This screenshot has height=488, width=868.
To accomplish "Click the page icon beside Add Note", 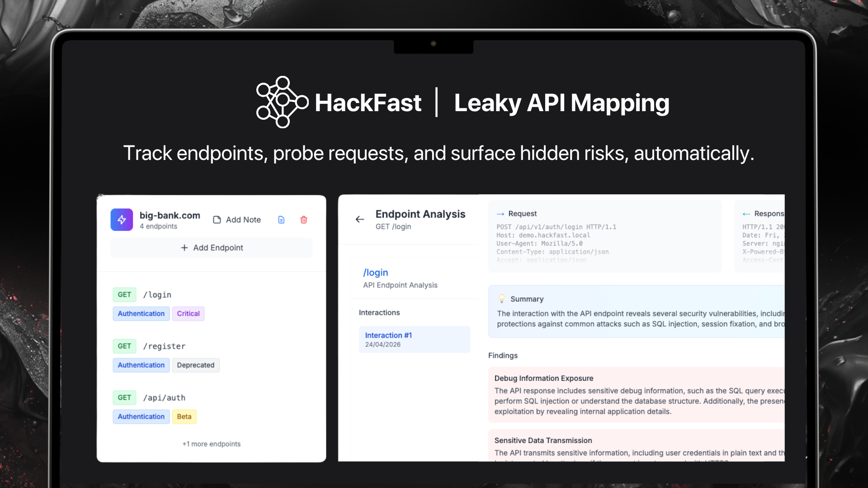I will 217,220.
